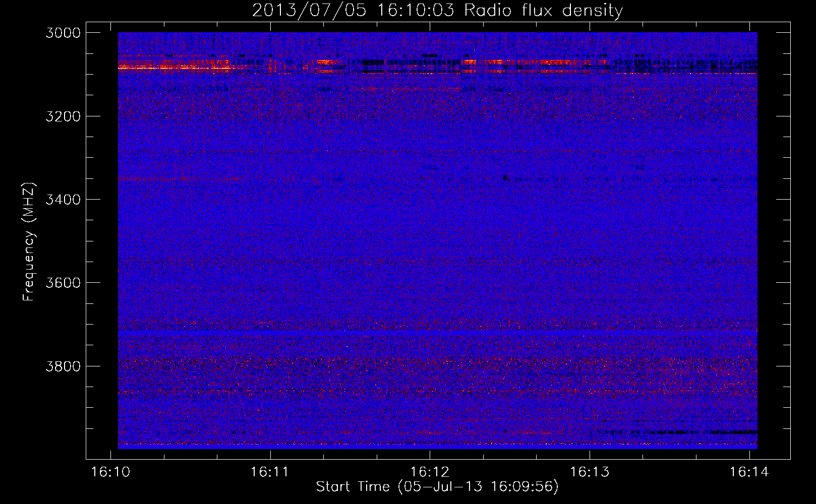This screenshot has height=504, width=816.
Task: Click the 16:13 time axis label
Action: coord(590,472)
